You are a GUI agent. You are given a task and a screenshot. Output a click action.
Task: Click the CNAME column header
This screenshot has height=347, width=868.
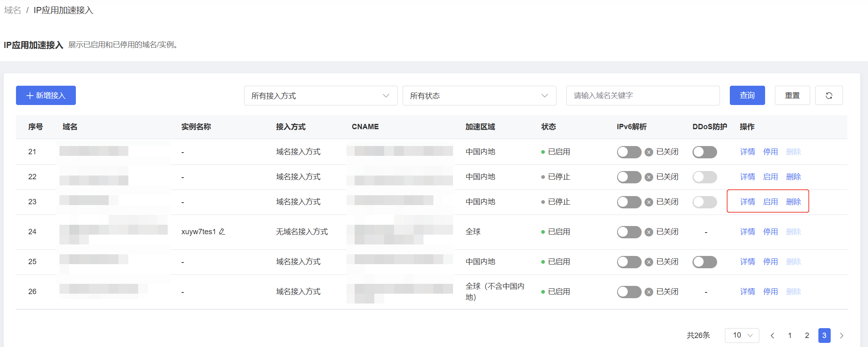[365, 127]
